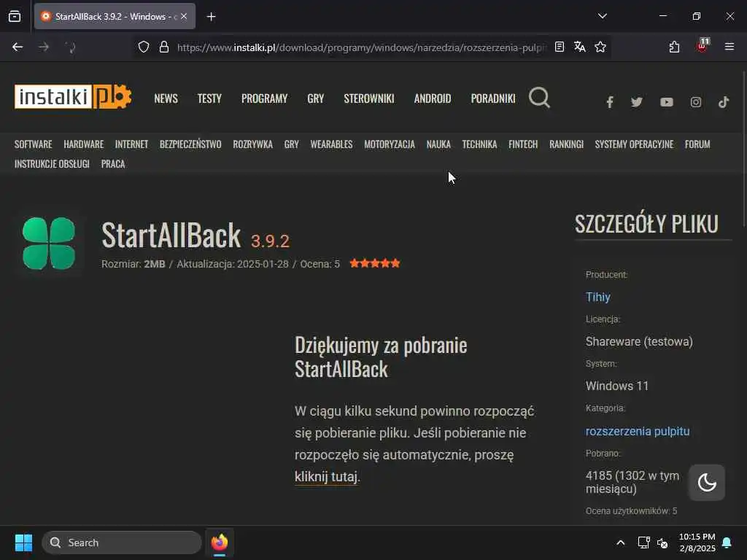This screenshot has height=560, width=747.
Task: Open the browser extensions puzzle icon
Action: pyautogui.click(x=674, y=47)
